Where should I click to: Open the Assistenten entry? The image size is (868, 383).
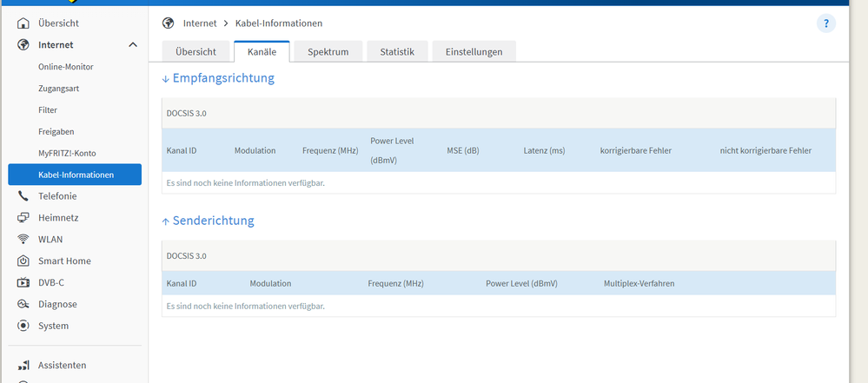[62, 366]
